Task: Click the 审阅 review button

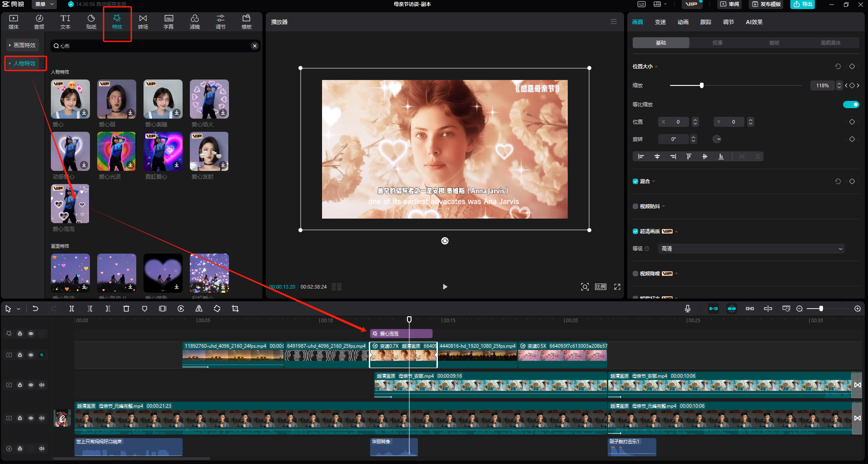Action: [x=729, y=4]
